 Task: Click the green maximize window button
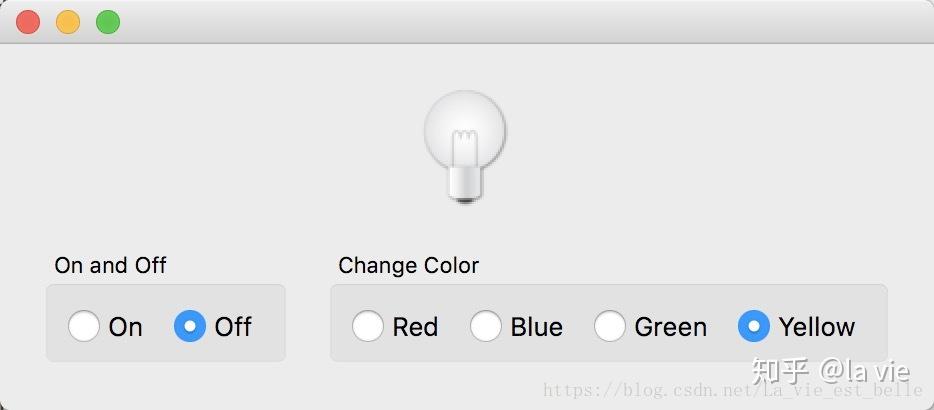pos(108,22)
